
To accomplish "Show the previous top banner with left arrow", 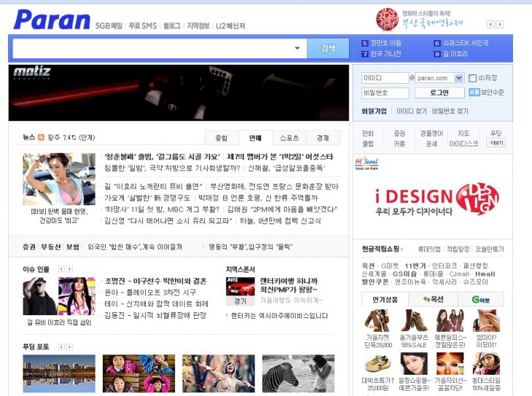I will [490, 24].
